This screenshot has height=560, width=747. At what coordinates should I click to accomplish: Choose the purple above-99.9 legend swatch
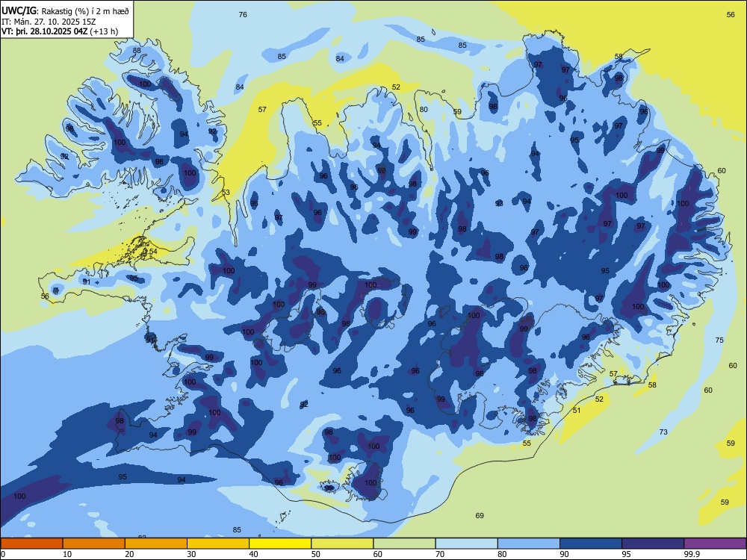(x=715, y=544)
